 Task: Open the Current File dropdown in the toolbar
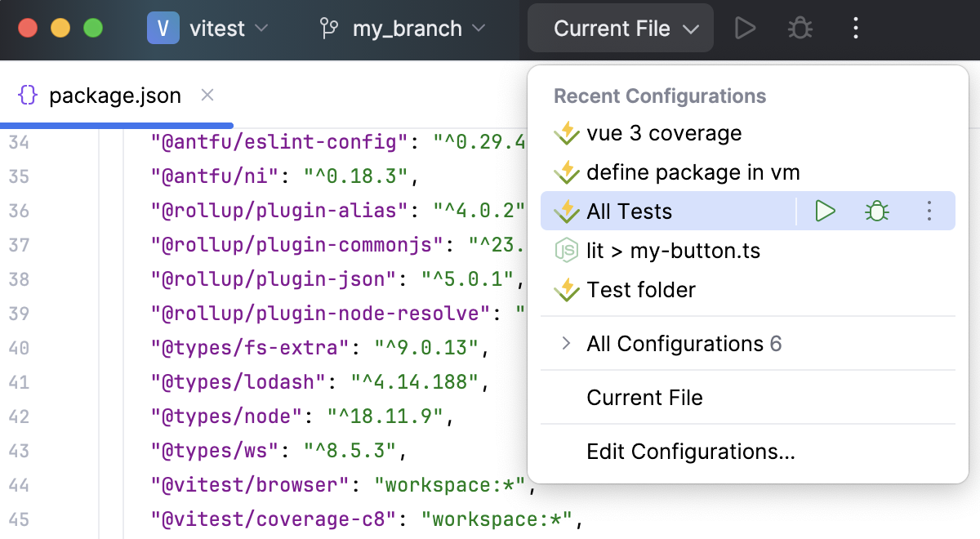[620, 27]
